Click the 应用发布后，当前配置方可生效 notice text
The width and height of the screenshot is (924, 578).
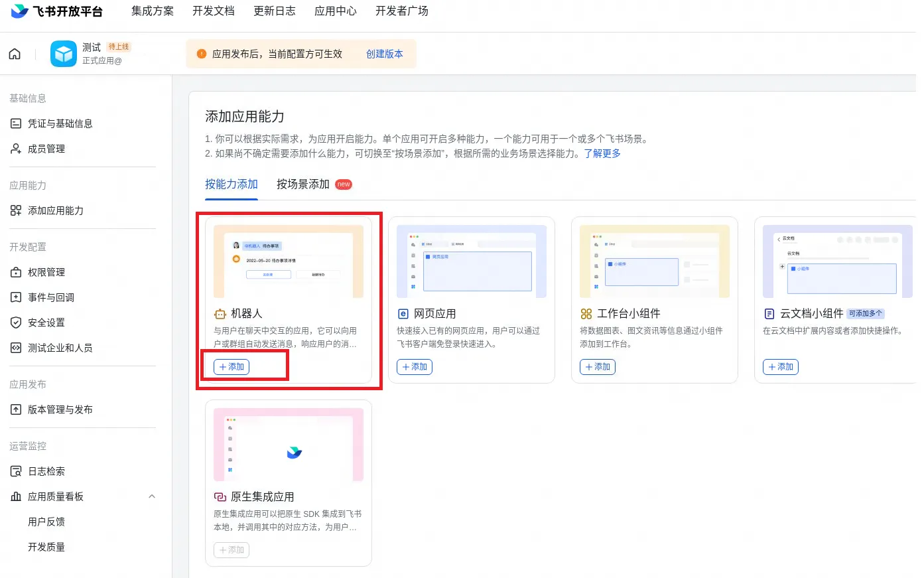coord(277,54)
